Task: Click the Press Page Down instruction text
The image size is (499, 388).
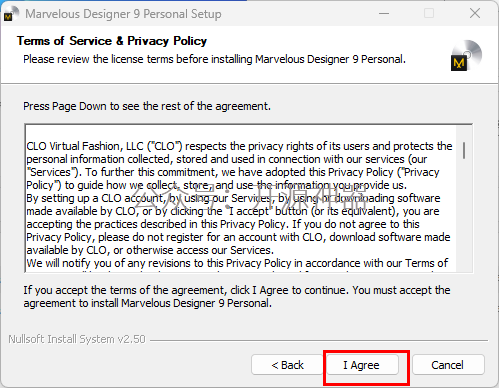Action: click(147, 106)
